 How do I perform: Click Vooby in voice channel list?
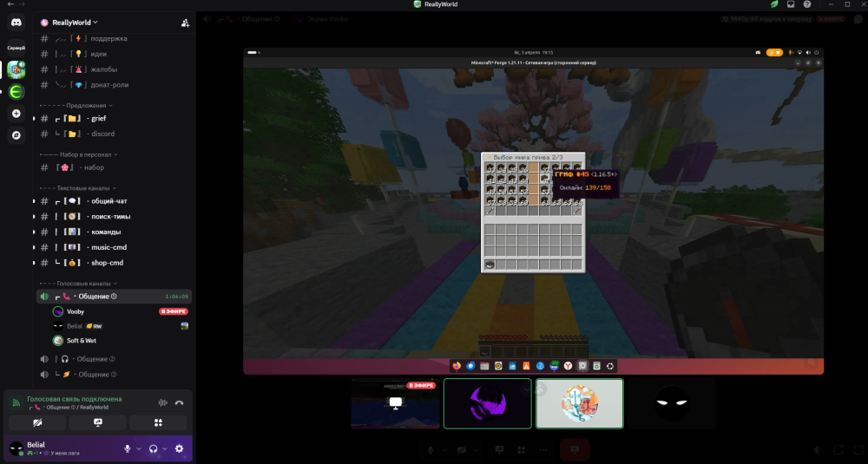click(x=76, y=312)
